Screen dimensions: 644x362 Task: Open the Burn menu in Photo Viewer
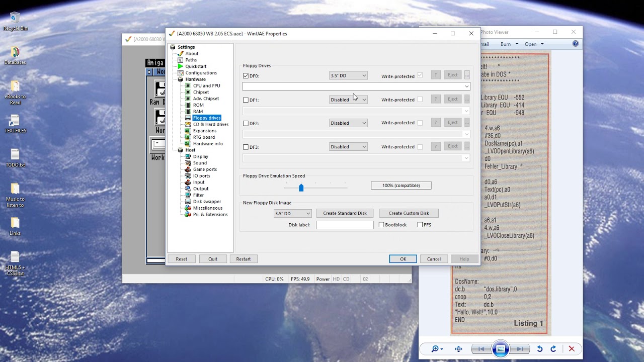point(509,44)
